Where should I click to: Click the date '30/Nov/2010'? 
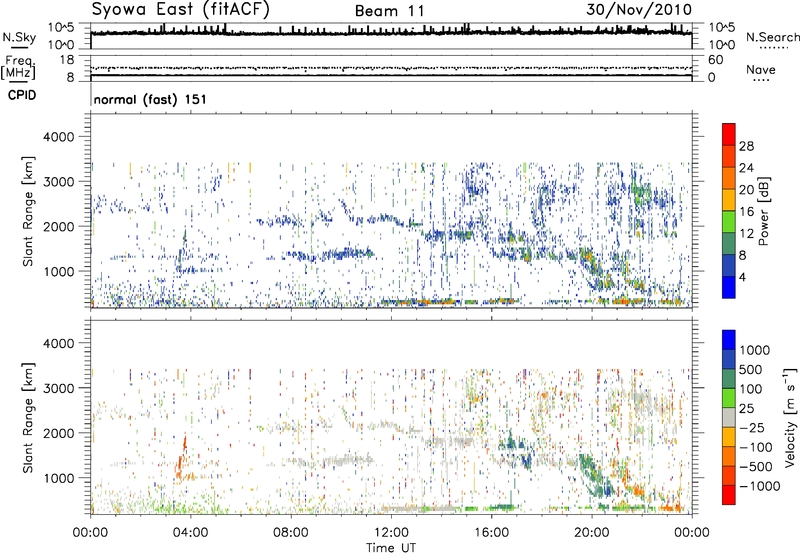[639, 10]
